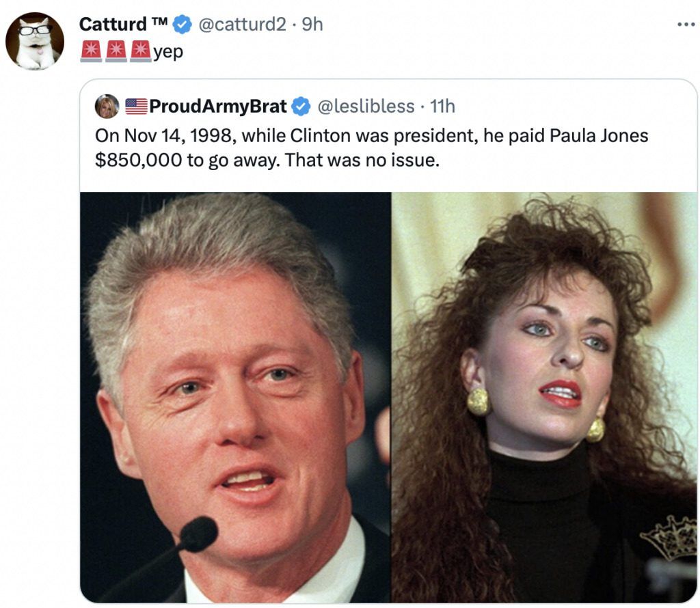The width and height of the screenshot is (700, 608).
Task: Open the three-dot more options menu
Action: [685, 25]
